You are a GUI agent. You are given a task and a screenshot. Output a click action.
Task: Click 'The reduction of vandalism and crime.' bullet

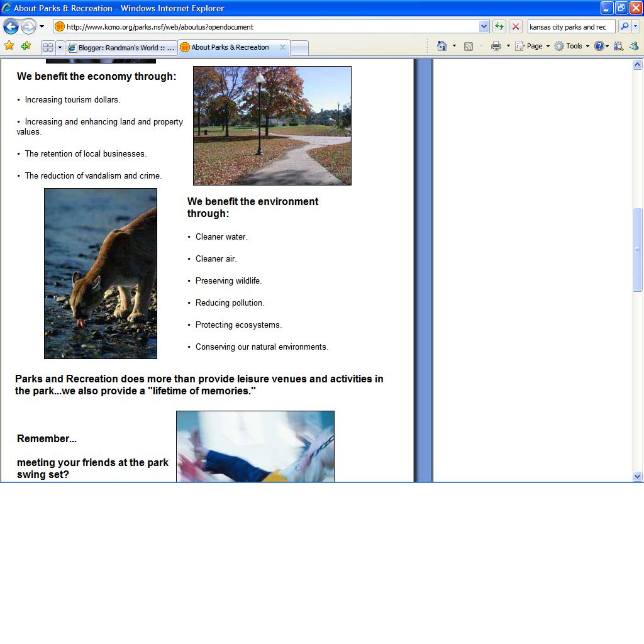pyautogui.click(x=93, y=176)
